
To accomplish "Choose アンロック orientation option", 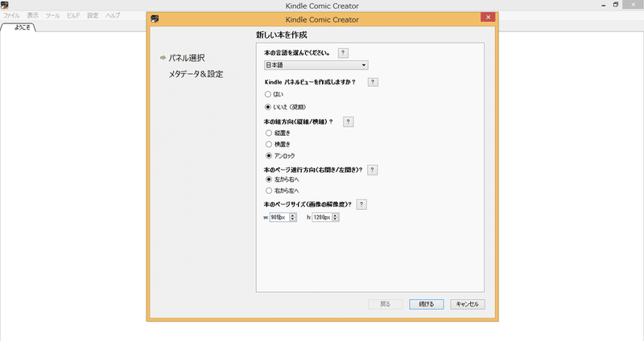I will [x=269, y=156].
